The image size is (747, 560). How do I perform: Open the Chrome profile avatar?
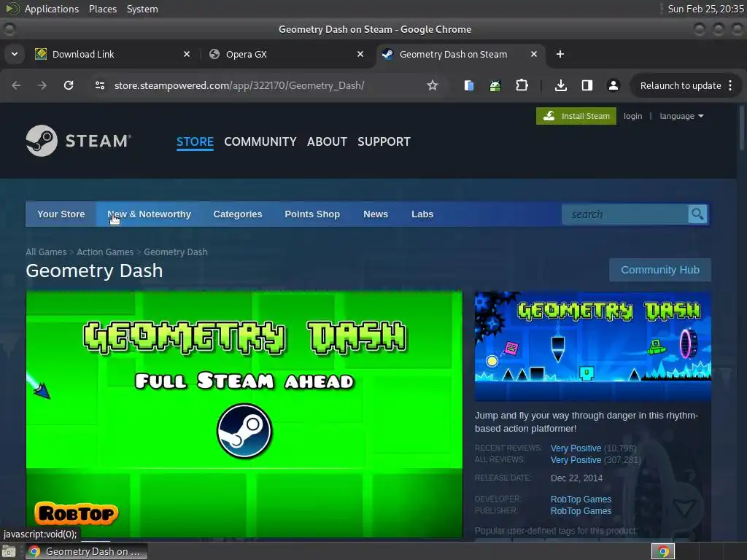(613, 85)
